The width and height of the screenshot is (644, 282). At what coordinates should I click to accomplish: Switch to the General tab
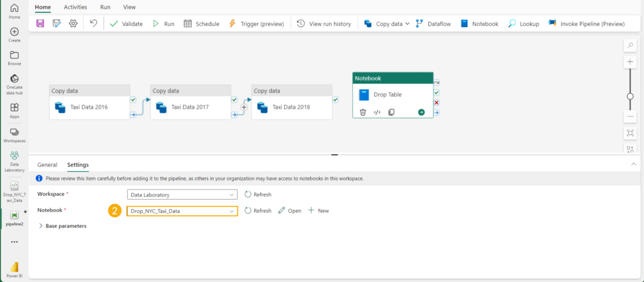47,165
